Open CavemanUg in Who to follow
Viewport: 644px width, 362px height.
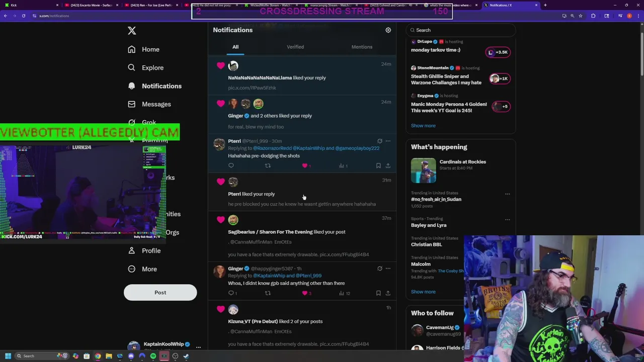440,327
